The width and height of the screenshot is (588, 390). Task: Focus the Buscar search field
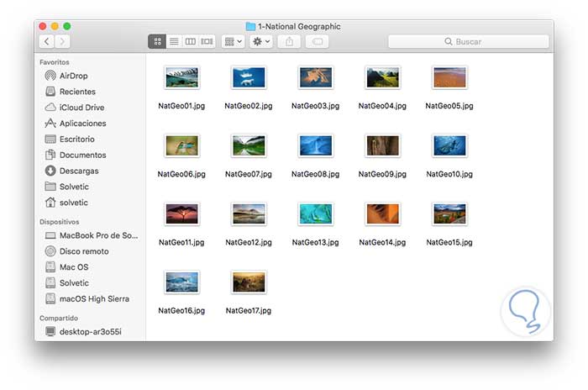point(469,41)
